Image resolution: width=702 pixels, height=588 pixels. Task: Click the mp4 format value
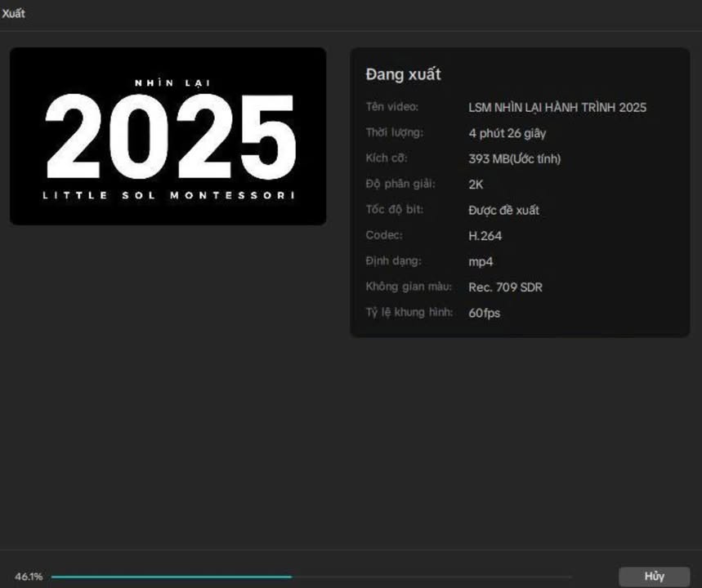click(x=481, y=261)
